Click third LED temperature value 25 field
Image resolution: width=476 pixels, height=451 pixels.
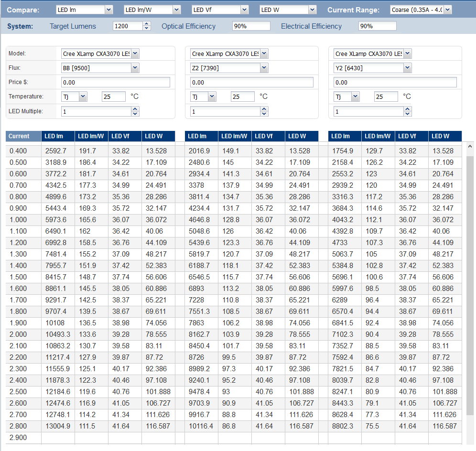click(x=386, y=97)
